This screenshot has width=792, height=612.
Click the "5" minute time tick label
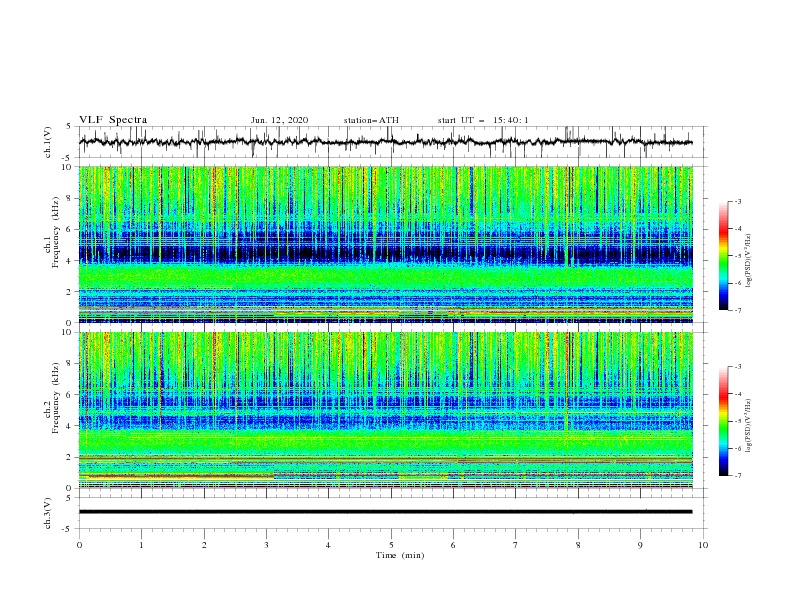(391, 545)
